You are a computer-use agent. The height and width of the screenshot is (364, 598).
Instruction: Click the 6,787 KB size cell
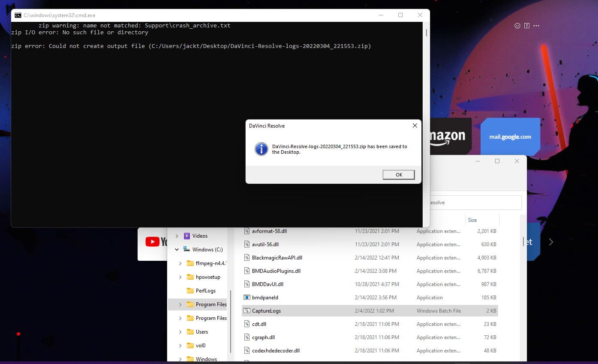point(487,271)
